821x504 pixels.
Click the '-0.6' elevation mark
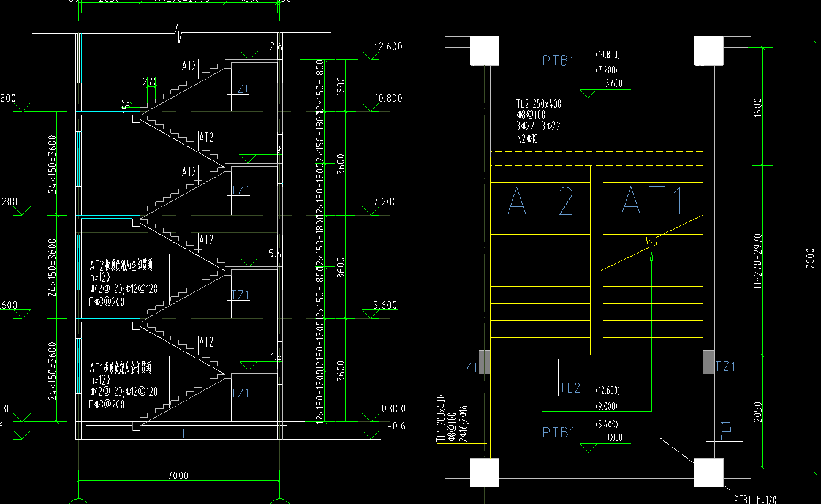click(397, 426)
